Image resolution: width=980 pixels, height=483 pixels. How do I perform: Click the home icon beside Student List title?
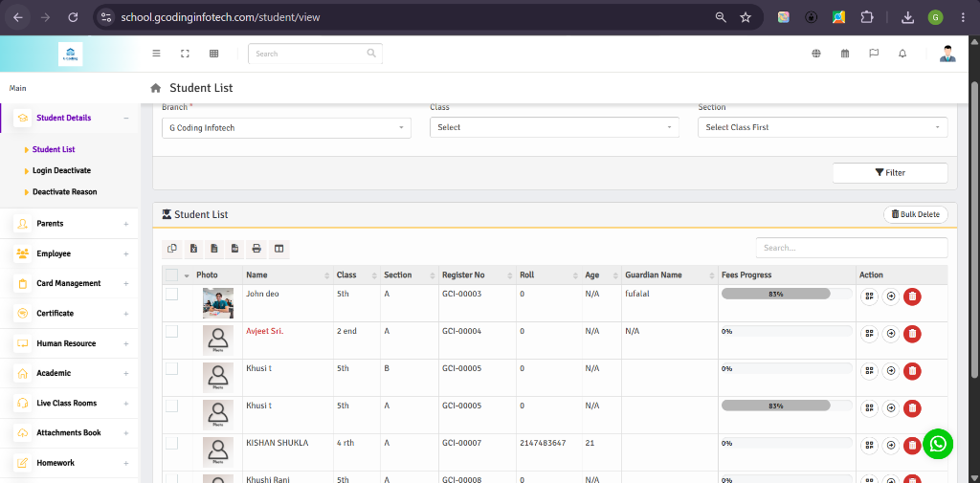point(156,88)
